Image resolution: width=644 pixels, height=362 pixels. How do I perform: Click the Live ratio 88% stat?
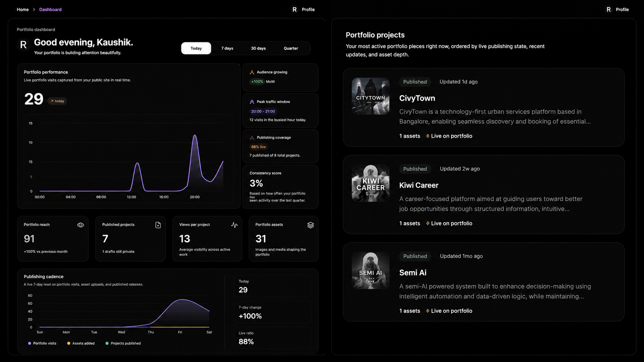273,338
